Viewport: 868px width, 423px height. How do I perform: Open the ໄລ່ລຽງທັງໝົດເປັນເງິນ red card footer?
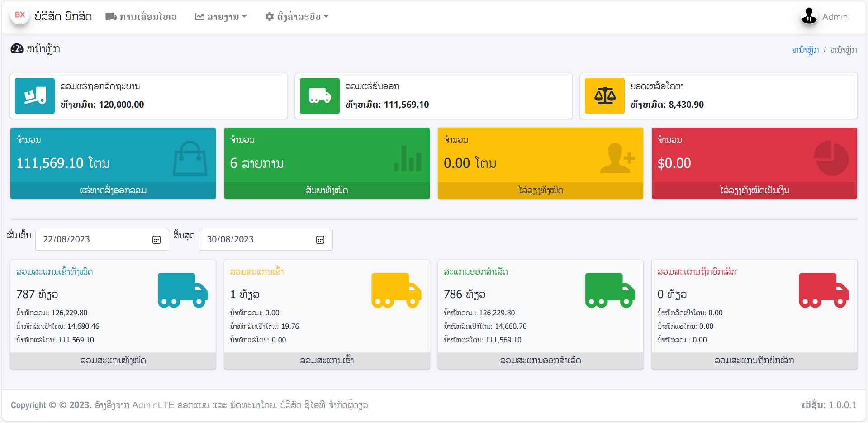coord(754,190)
